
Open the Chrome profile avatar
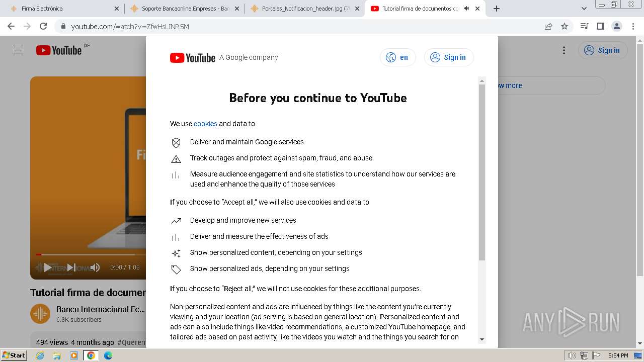tap(616, 26)
